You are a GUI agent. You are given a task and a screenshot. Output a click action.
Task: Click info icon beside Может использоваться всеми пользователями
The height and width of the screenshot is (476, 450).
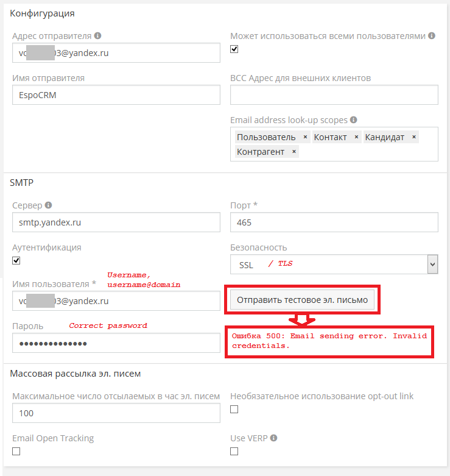coord(432,36)
